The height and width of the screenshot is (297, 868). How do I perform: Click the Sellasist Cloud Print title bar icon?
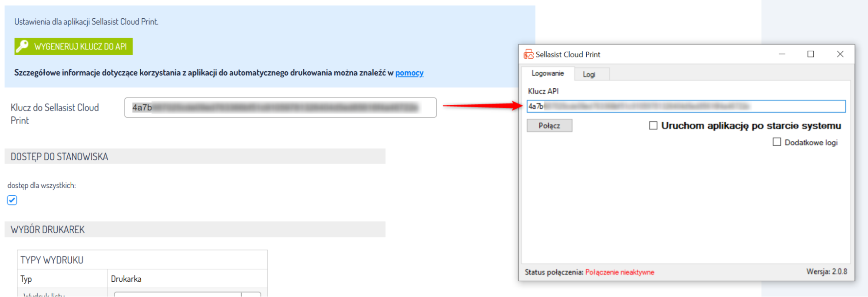click(x=528, y=54)
